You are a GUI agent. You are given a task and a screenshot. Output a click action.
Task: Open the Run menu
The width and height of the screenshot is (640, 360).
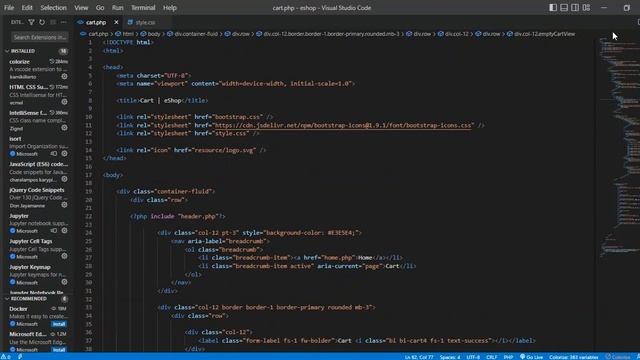click(118, 8)
